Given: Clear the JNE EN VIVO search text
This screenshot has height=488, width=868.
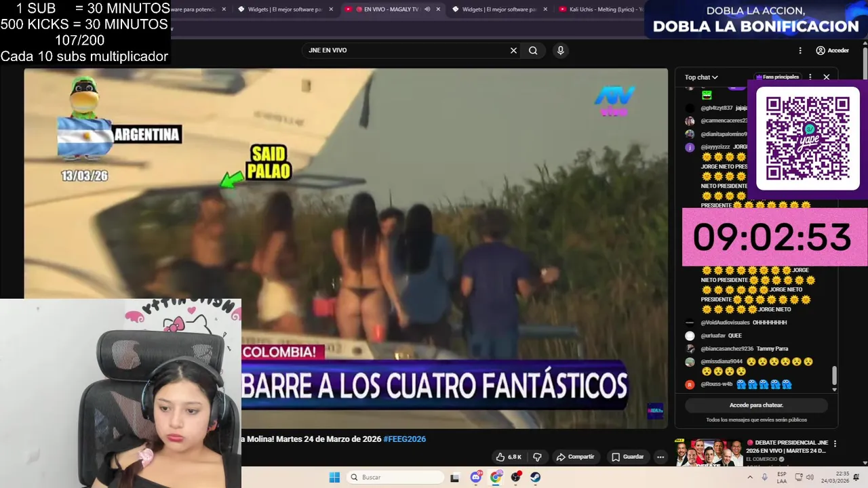Looking at the screenshot, I should [513, 50].
